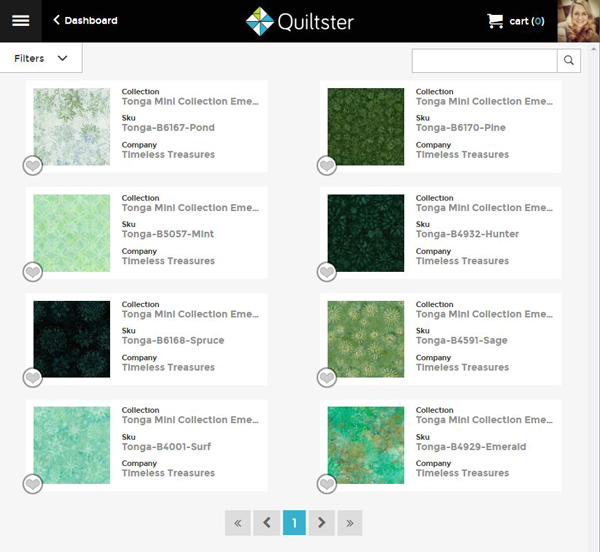Jump to first page of results
This screenshot has height=552, width=600.
click(238, 523)
